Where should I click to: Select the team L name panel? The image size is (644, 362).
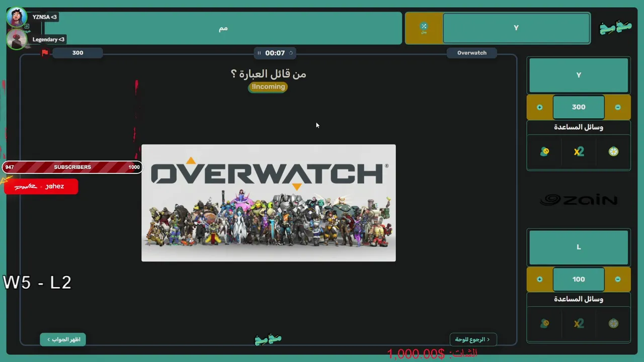(x=579, y=247)
